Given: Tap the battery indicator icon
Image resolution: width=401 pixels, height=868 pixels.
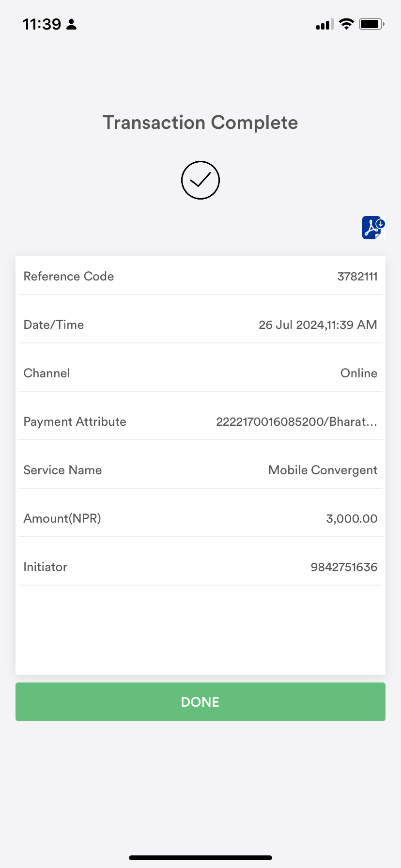Looking at the screenshot, I should (x=371, y=24).
